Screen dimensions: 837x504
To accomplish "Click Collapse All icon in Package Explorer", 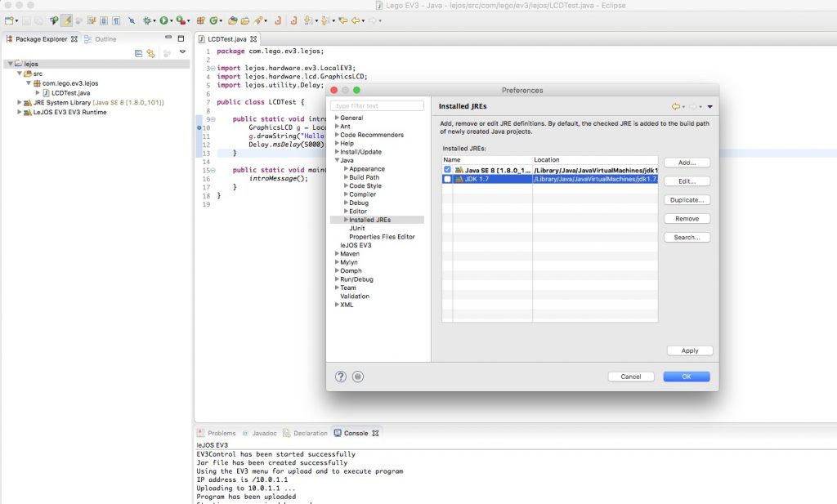I will 138,53.
